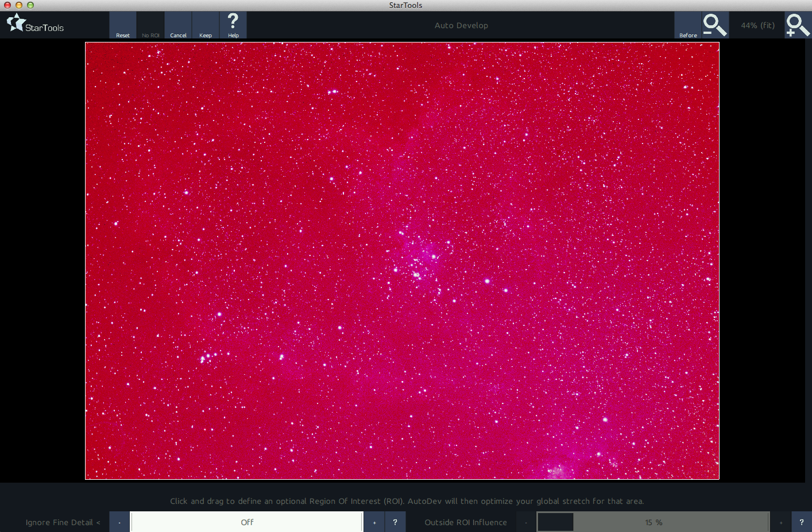
Task: Click the Ignore Fine Detail slider track
Action: point(247,522)
